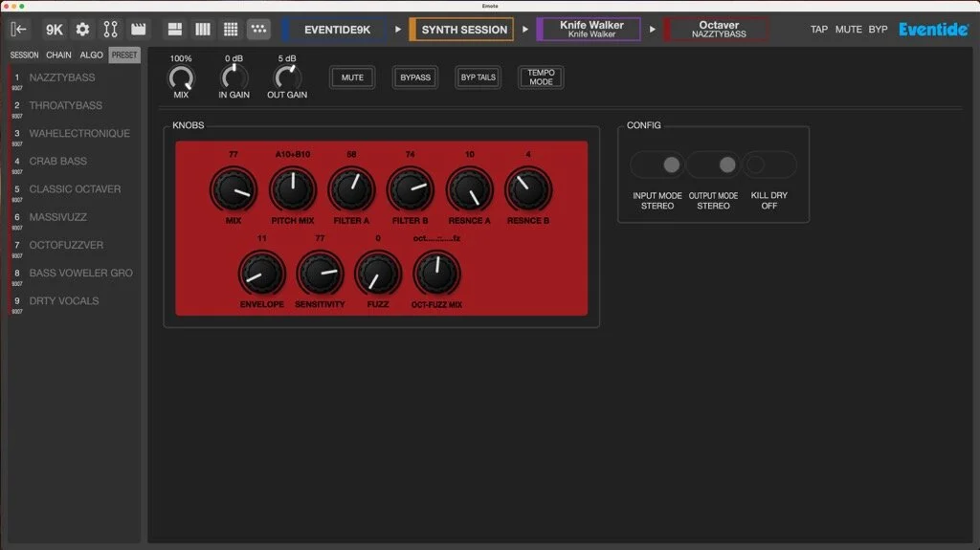Click the RESNCE A knob
Screen dimensions: 980x550
coord(469,189)
